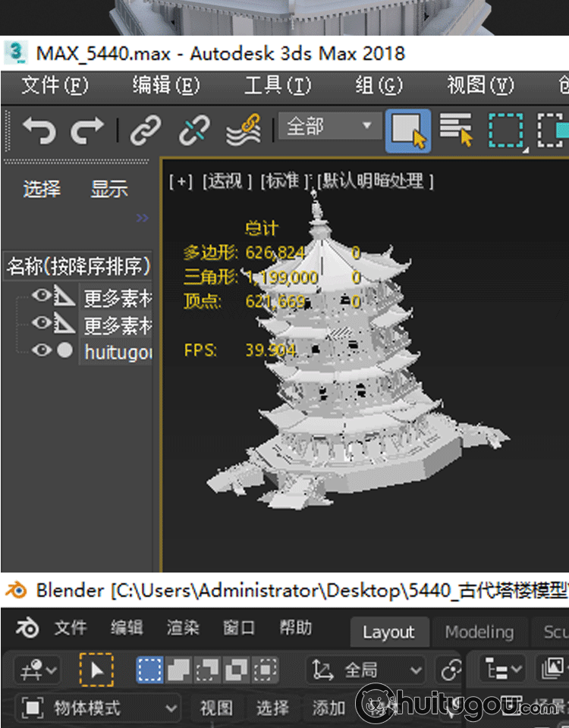Open the 全局 transform orientation dropdown

[x=366, y=670]
